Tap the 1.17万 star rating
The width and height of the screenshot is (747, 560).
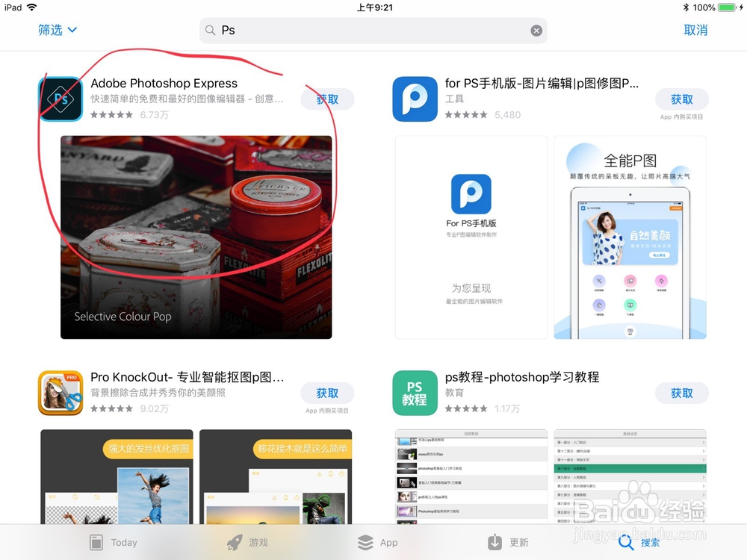coord(482,408)
